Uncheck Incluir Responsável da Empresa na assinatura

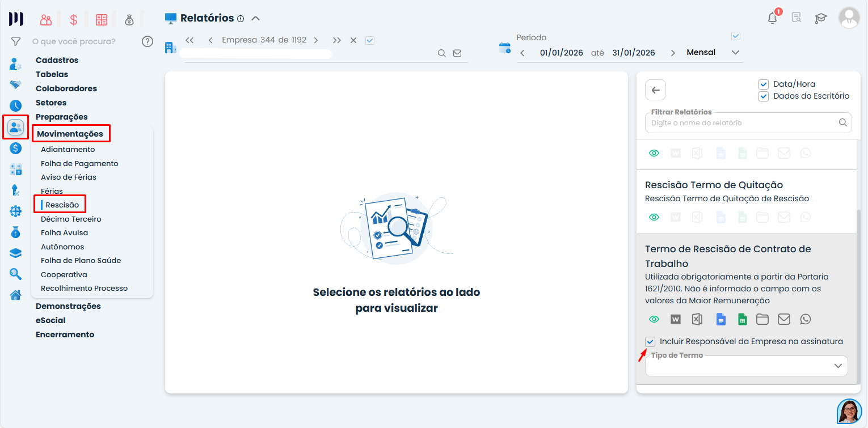pyautogui.click(x=650, y=341)
